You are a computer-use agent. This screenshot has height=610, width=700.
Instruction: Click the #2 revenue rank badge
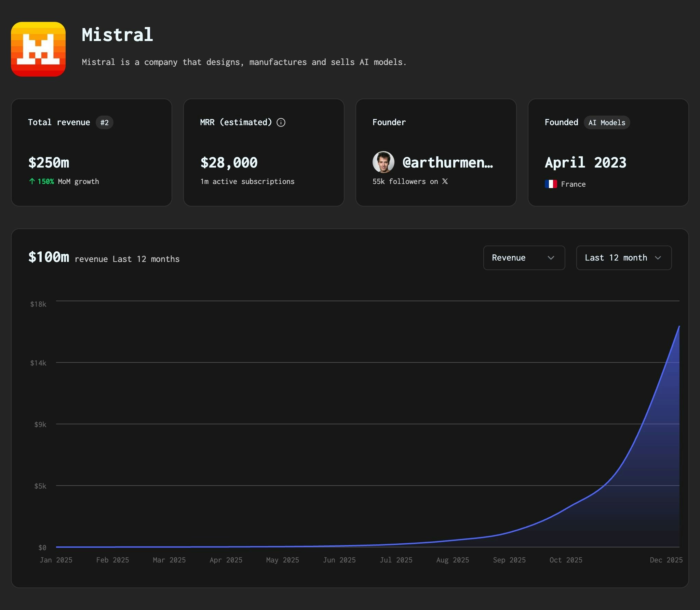tap(104, 122)
